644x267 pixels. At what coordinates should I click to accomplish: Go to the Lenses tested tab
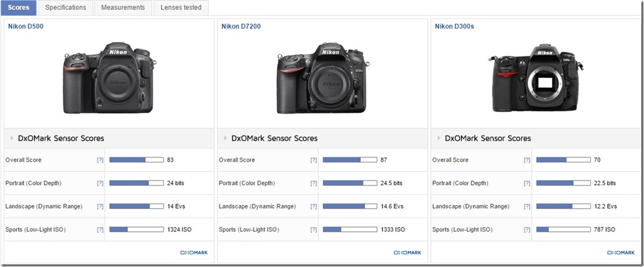[x=181, y=8]
